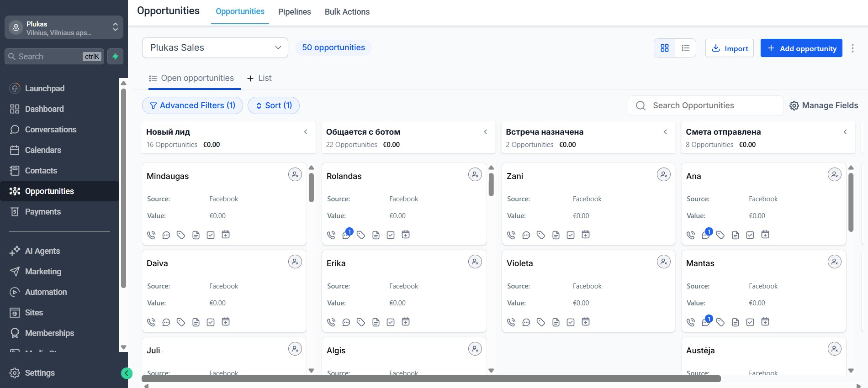The width and height of the screenshot is (868, 388).
Task: Open conversation icon on Mindaugas card
Action: [x=166, y=235]
